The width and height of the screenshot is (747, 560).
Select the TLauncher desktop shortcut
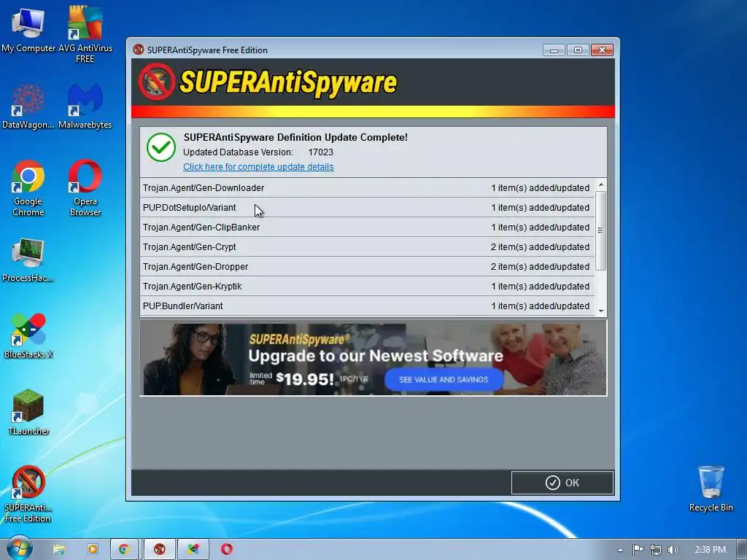pos(28,413)
